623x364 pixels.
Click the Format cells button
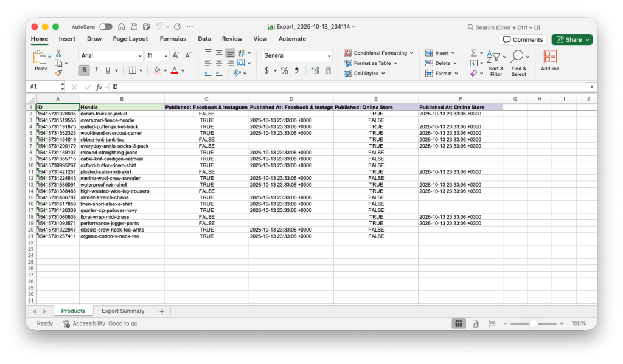[442, 74]
